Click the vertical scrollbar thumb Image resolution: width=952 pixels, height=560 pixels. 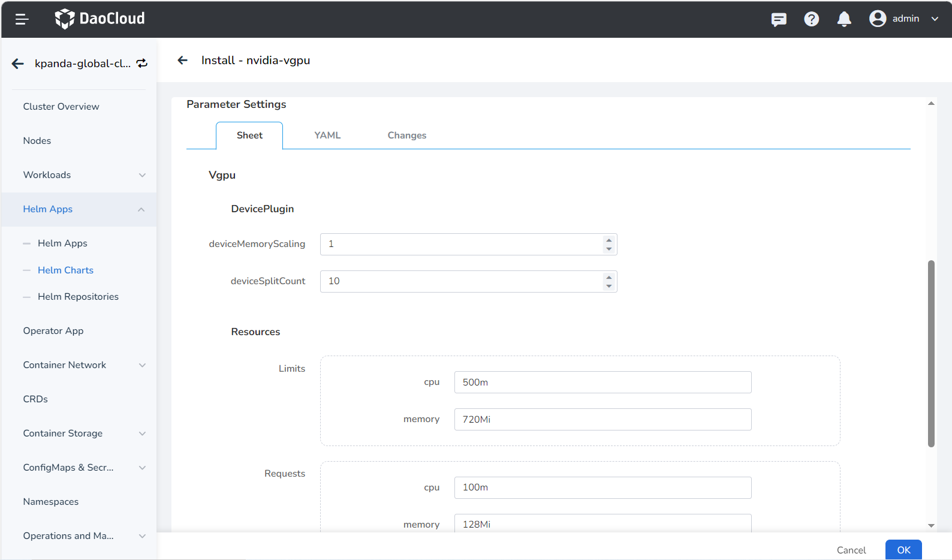(931, 354)
